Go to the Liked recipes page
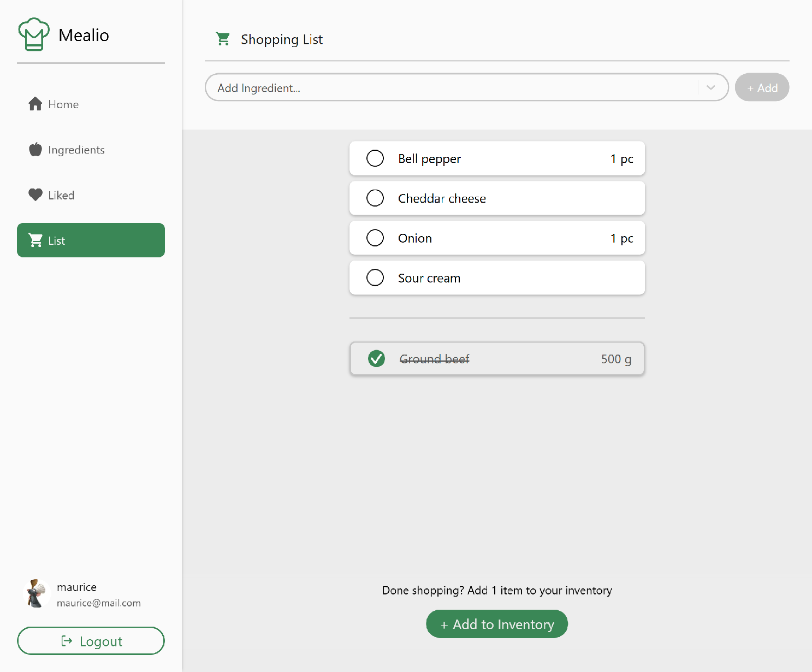Screen dimensions: 812x672 [x=61, y=195]
